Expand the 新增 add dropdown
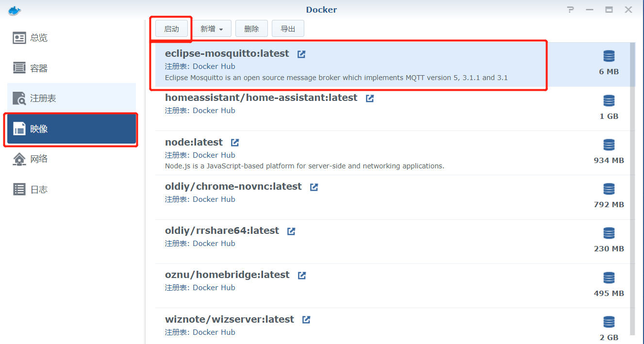 click(x=212, y=29)
